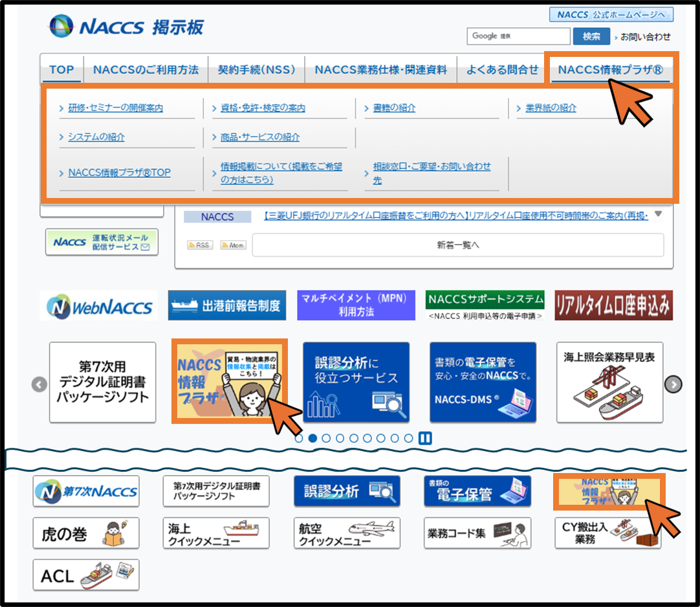The height and width of the screenshot is (607, 700).
Task: Select the second carousel indicator dot
Action: [x=312, y=438]
